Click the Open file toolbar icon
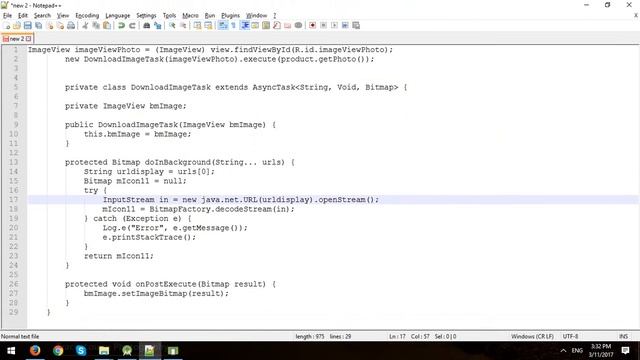Viewport: 640px width, 360px height. [x=17, y=25]
